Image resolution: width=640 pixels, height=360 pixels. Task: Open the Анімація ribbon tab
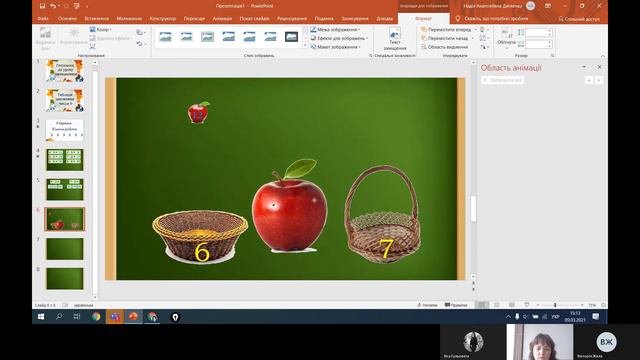pos(222,19)
